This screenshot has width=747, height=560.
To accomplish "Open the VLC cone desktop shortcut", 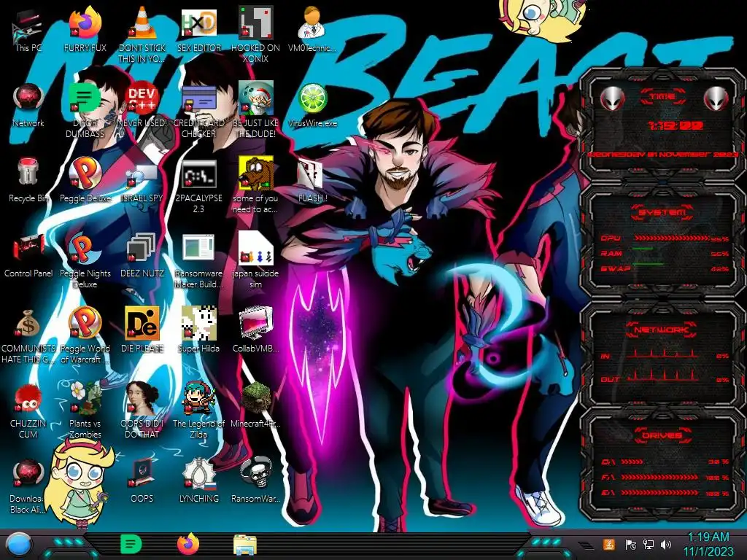I will tap(142, 34).
